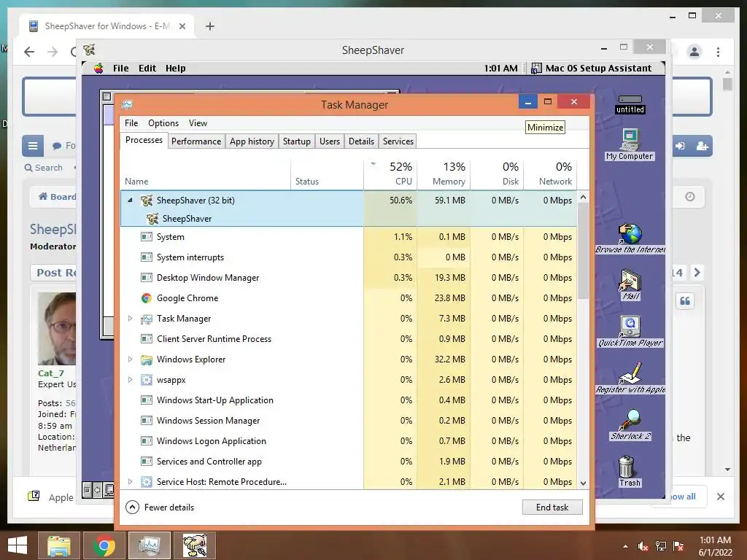
Task: Click forum next page arrow
Action: coord(697,273)
